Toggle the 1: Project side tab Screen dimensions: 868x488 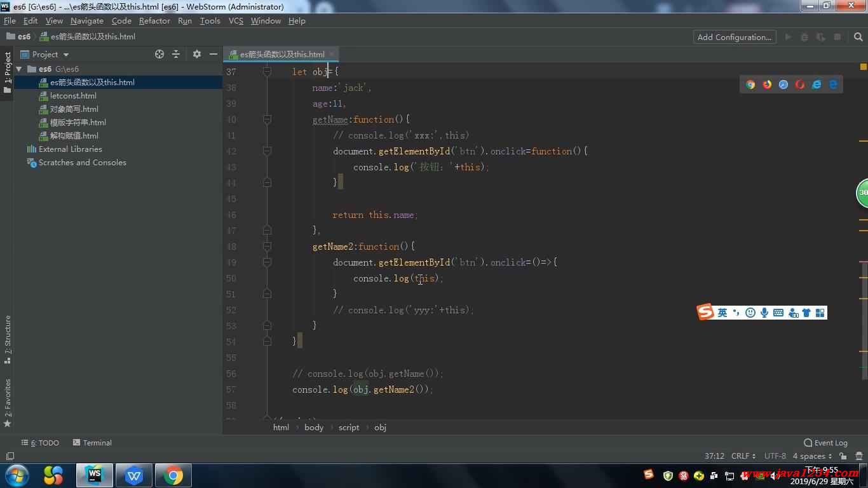8,72
